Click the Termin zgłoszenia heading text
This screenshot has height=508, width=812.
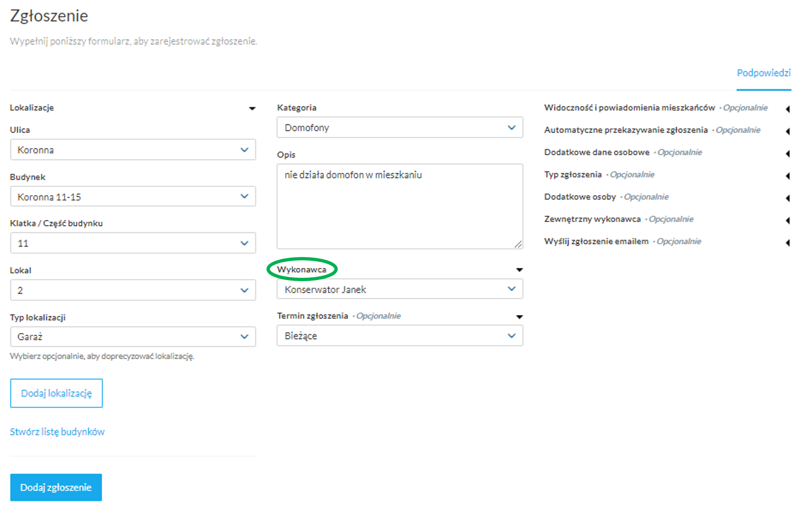[313, 316]
